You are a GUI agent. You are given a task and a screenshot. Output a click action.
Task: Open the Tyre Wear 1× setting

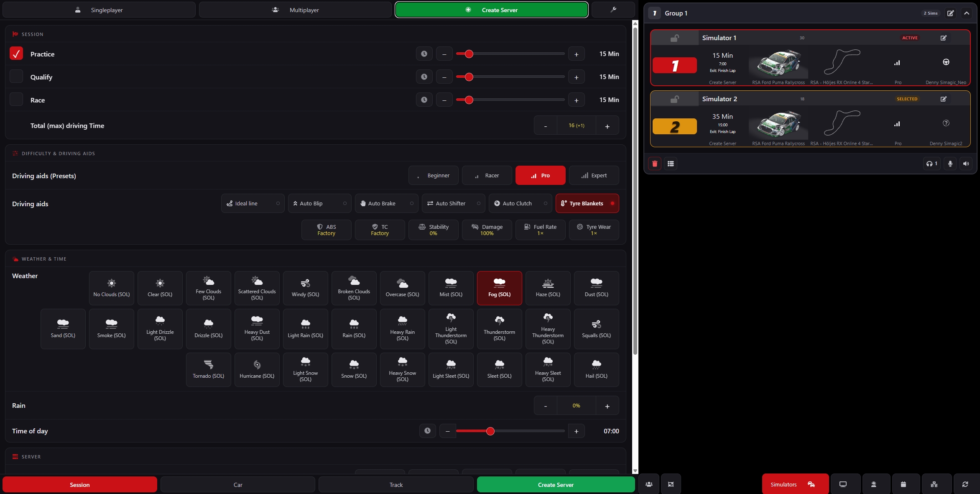point(594,230)
